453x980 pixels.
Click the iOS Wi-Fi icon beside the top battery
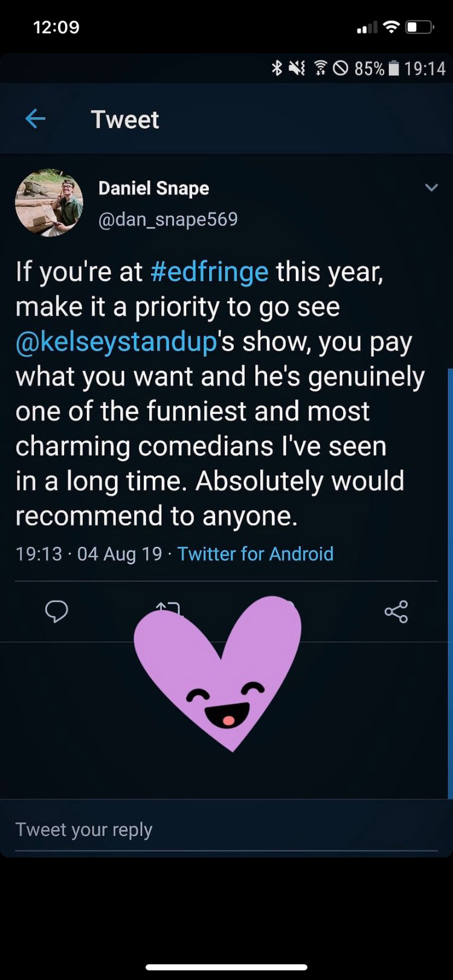(x=392, y=27)
